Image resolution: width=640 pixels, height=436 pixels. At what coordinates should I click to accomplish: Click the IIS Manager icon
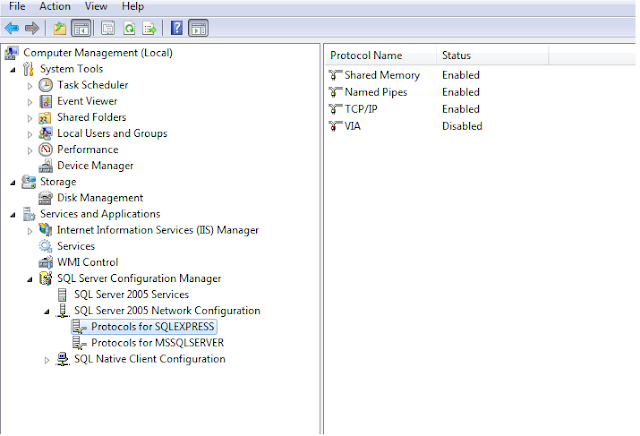[x=45, y=230]
